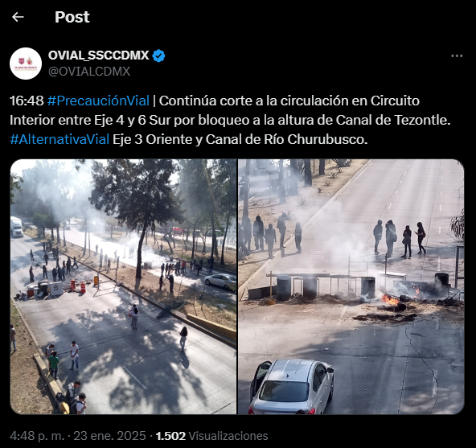Open the right photo with the fire
The height and width of the screenshot is (448, 476).
tap(351, 286)
